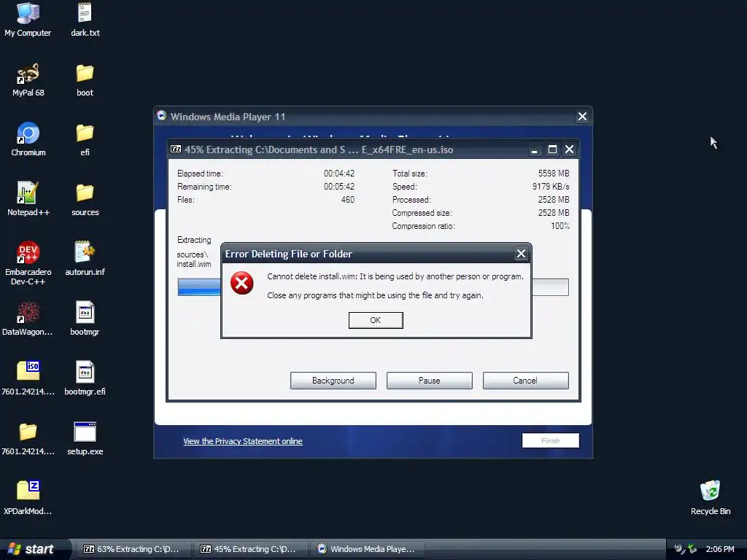
Task: Minimize the 45% extracting window
Action: coord(535,149)
